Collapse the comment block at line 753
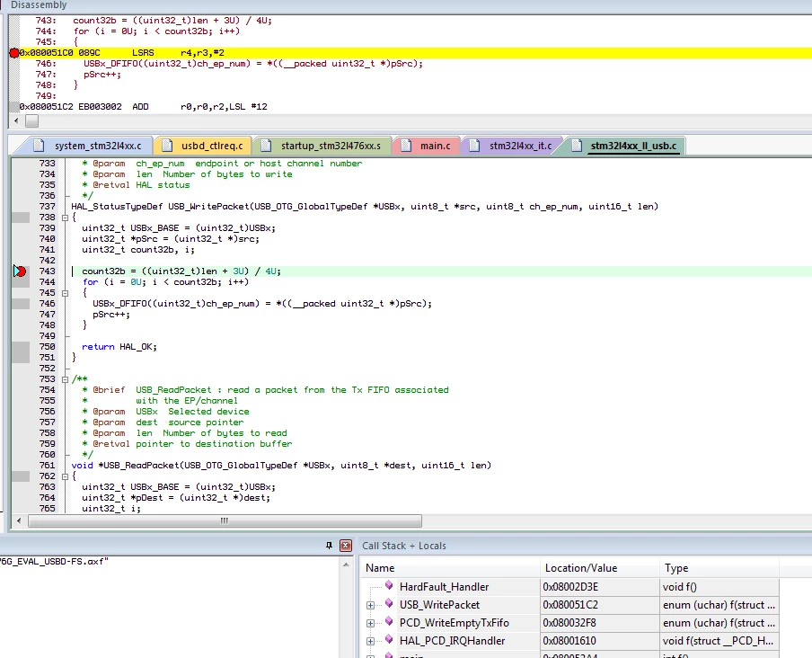This screenshot has width=812, height=658. [x=65, y=379]
